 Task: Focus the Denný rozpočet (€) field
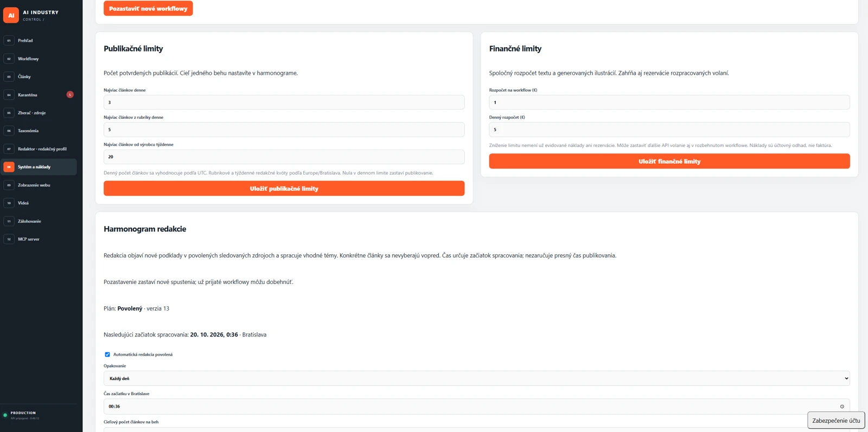click(669, 130)
